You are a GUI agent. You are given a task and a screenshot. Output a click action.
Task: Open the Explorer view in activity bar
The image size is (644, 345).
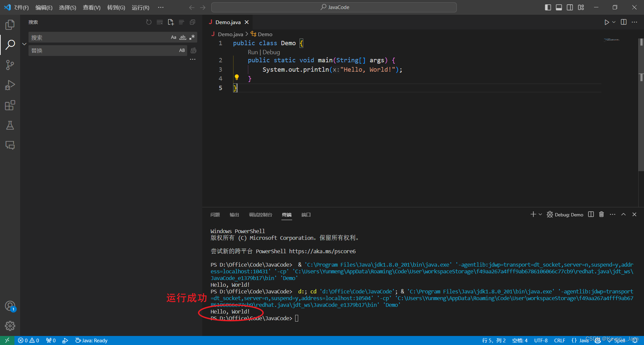click(x=10, y=24)
